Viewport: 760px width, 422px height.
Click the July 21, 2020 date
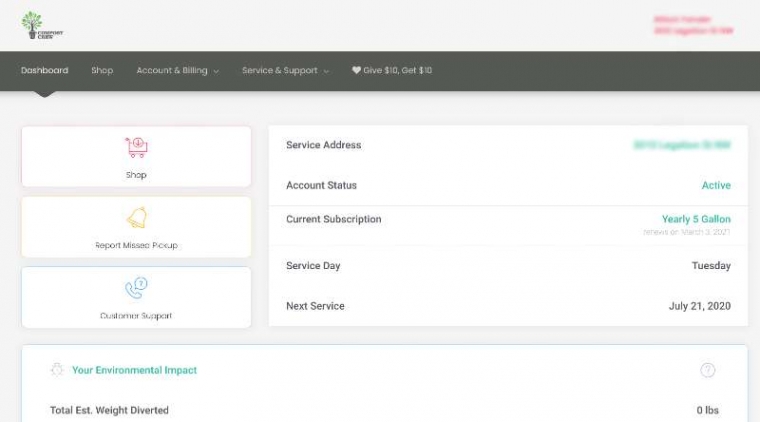coord(699,306)
